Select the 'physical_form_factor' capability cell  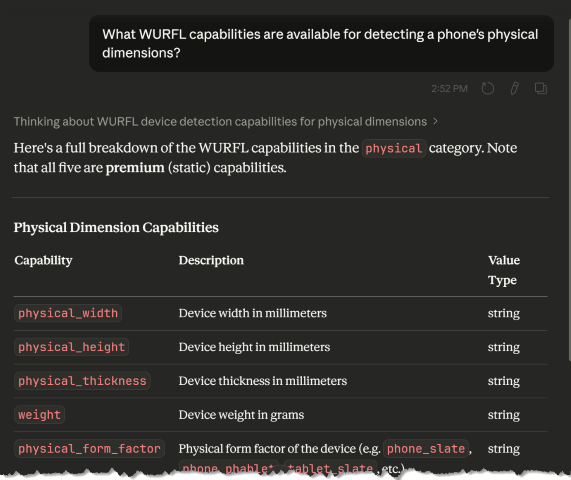[90, 449]
